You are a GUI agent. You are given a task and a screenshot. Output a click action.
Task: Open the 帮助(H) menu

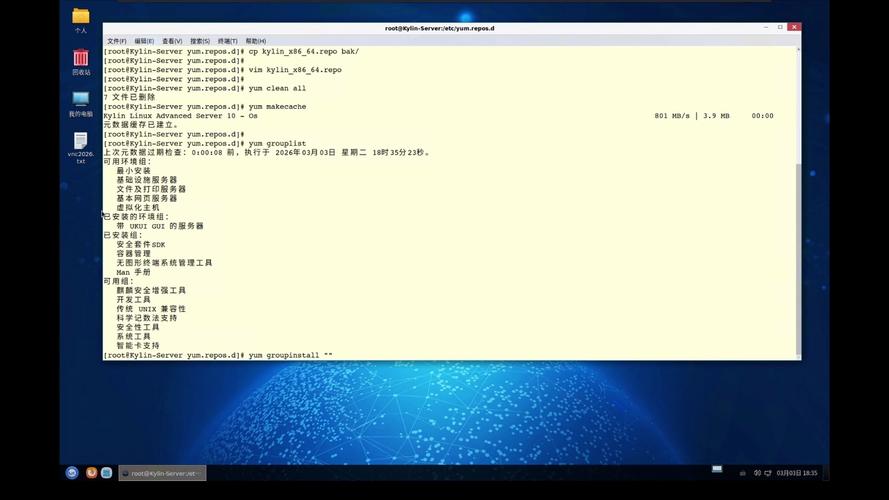tap(256, 41)
